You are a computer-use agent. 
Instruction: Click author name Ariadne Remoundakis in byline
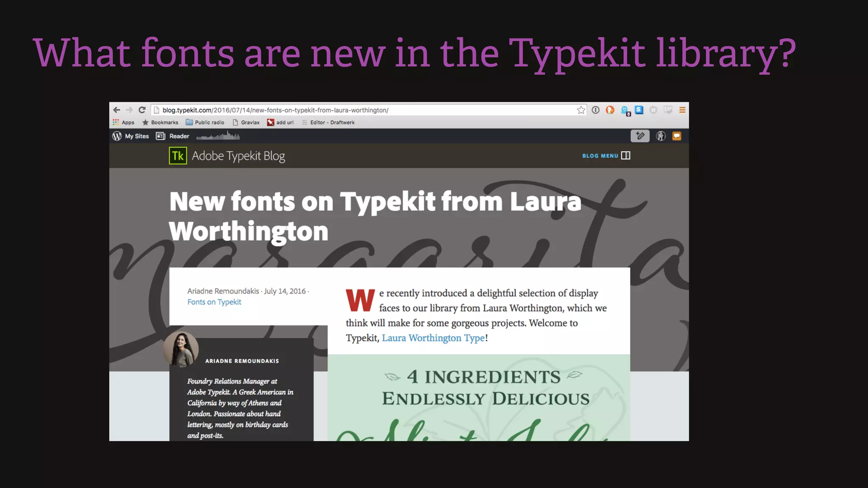coord(223,291)
